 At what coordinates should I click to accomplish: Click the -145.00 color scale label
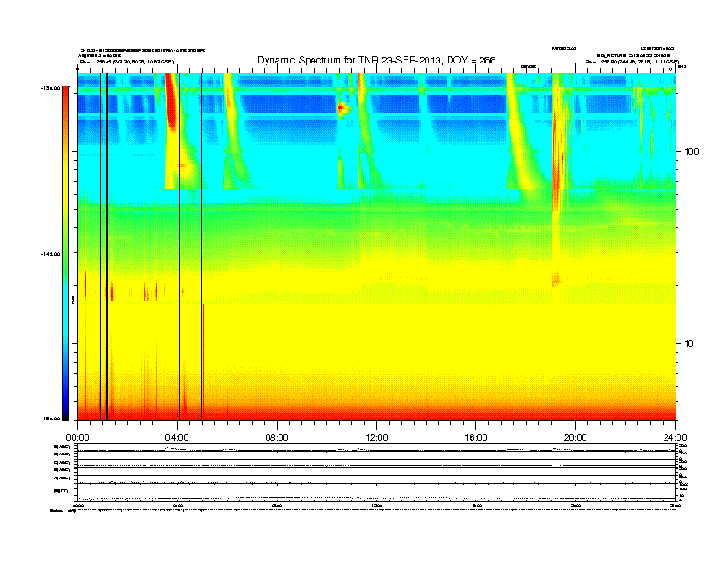(x=51, y=254)
